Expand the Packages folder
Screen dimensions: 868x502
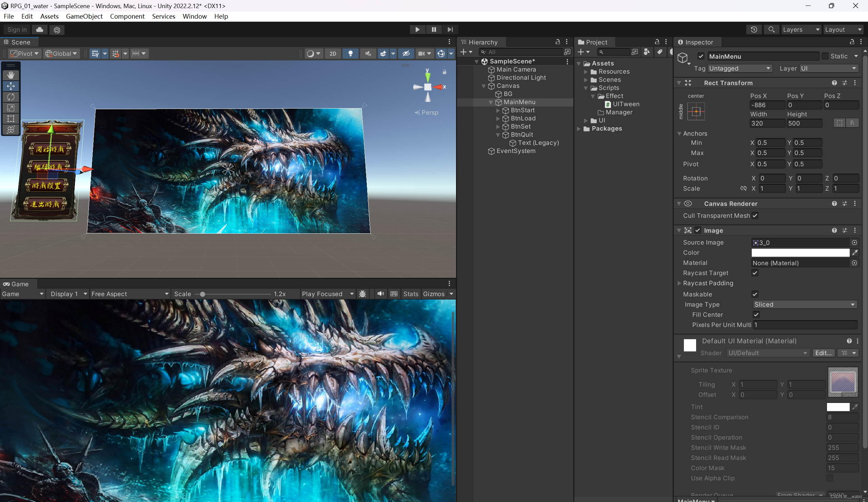(579, 129)
